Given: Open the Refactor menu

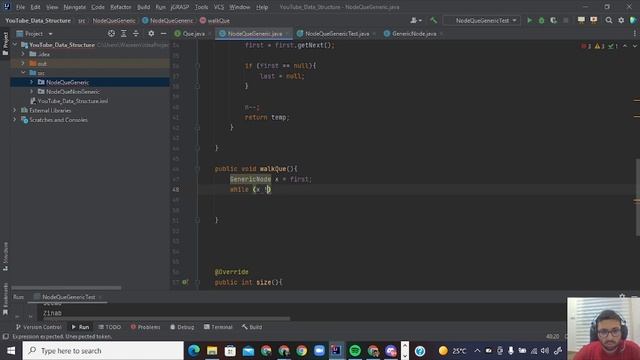Looking at the screenshot, I should [120, 7].
